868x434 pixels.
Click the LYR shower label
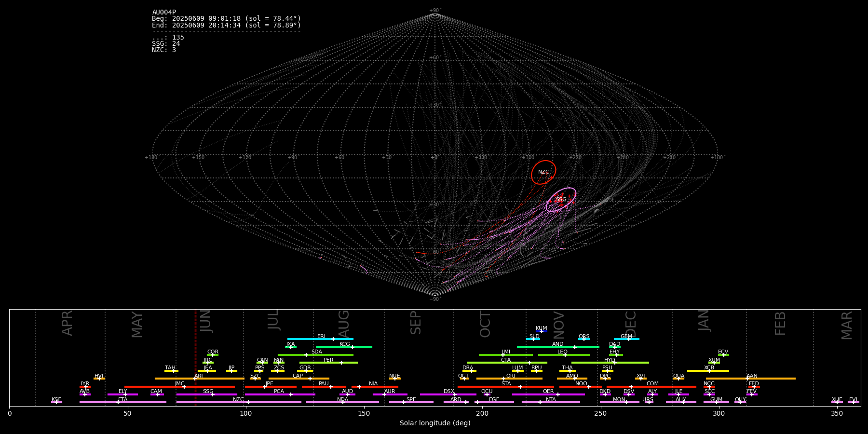pos(85,384)
